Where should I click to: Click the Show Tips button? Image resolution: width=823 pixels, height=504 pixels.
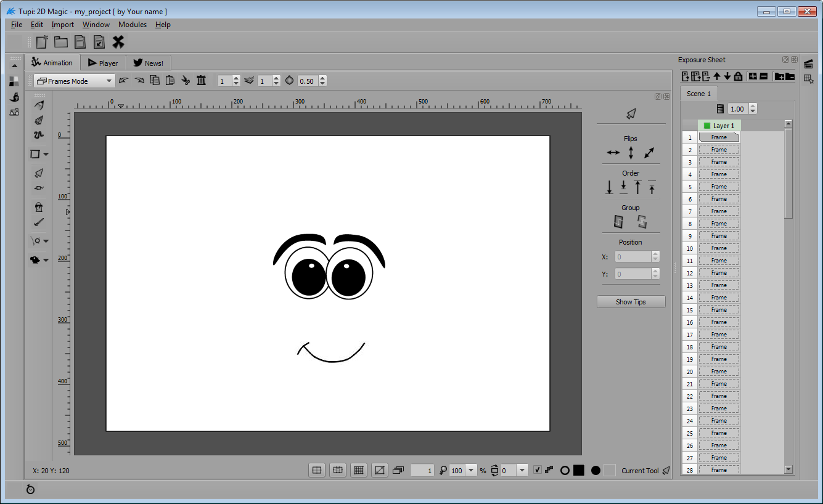tap(631, 302)
